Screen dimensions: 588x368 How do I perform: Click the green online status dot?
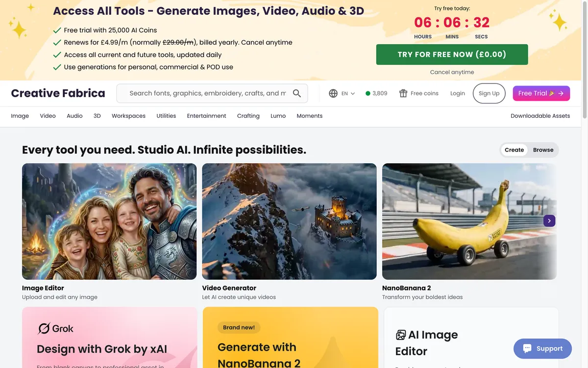(x=367, y=93)
